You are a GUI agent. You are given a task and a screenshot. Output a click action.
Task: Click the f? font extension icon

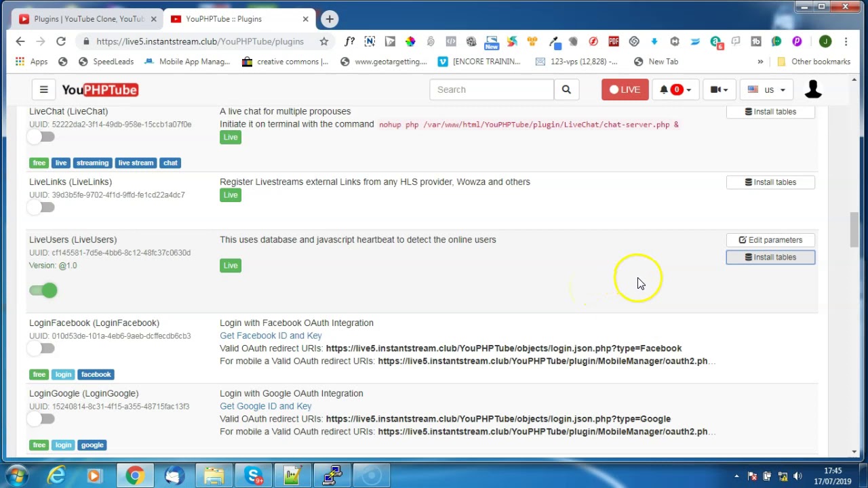(349, 41)
